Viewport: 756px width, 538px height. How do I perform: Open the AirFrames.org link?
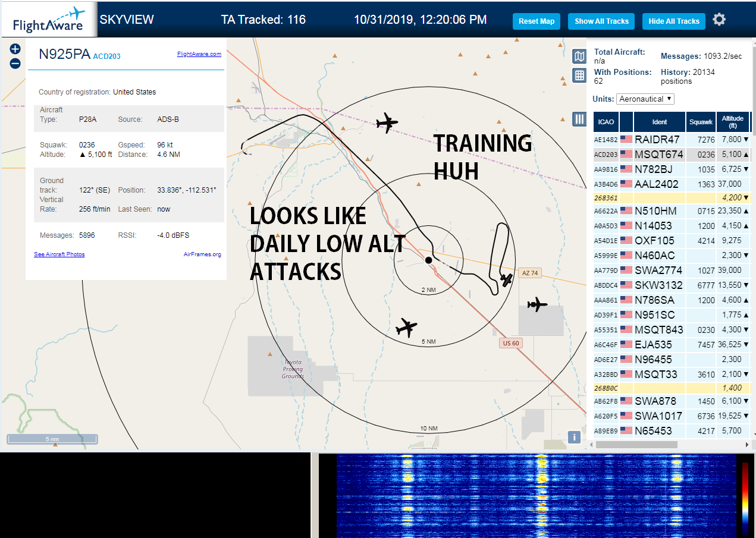click(203, 254)
